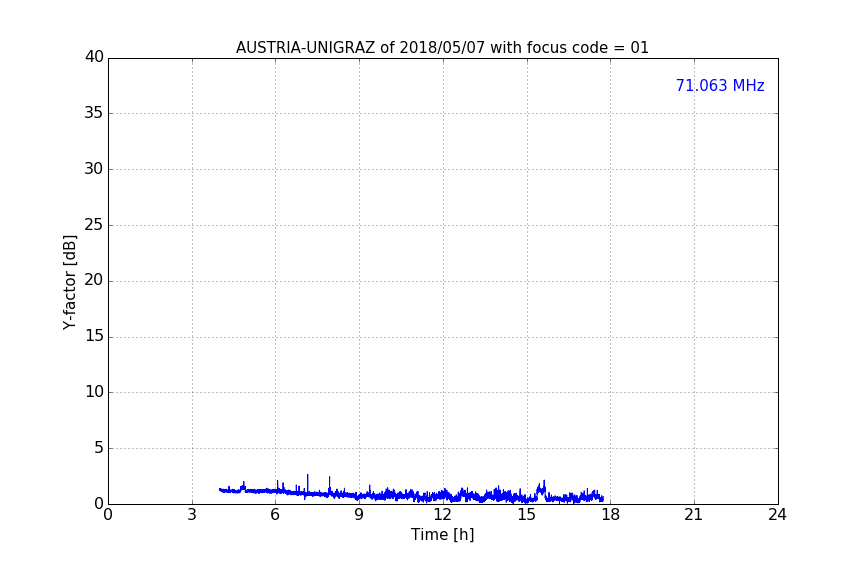Click the x-axis tick label '15'
The image size is (864, 576).
pyautogui.click(x=526, y=515)
